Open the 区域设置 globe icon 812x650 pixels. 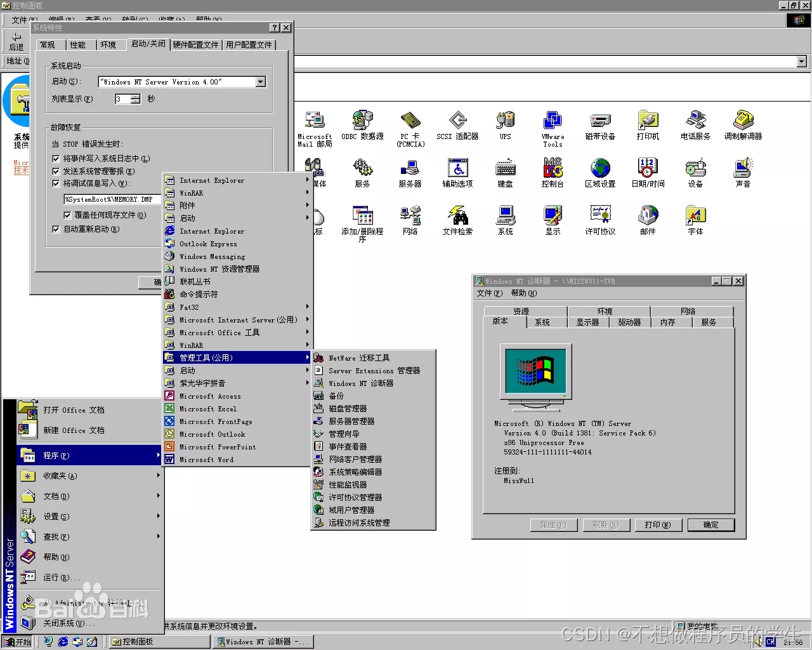tap(600, 172)
